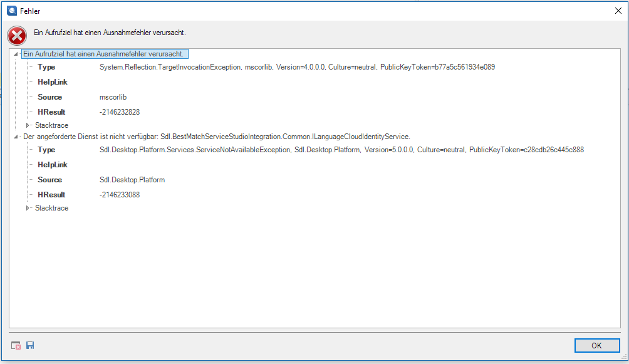Click the first HelpLink label
629x364 pixels.
point(53,82)
